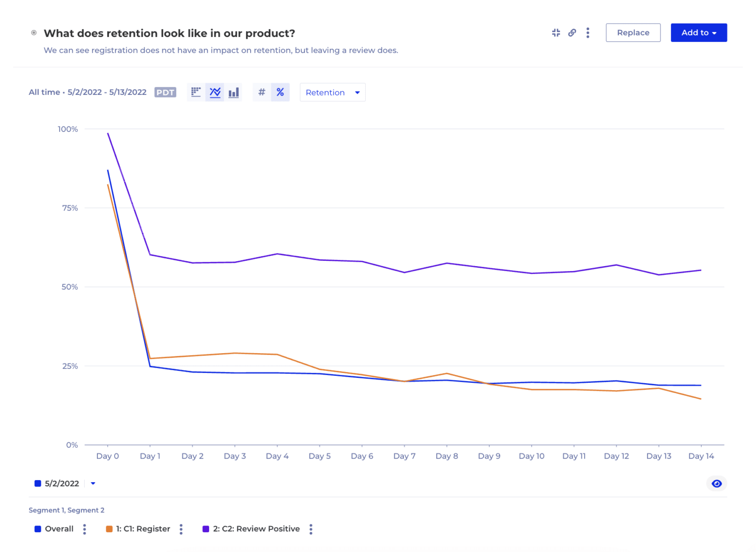Expand the 5/2/2022 cohort dropdown arrow
This screenshot has width=756, height=552.
(x=93, y=484)
